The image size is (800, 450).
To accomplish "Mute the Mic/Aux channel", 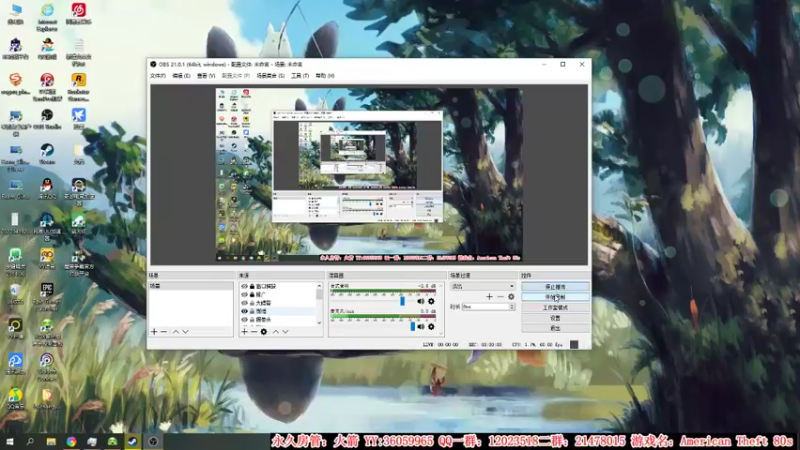I will (421, 327).
